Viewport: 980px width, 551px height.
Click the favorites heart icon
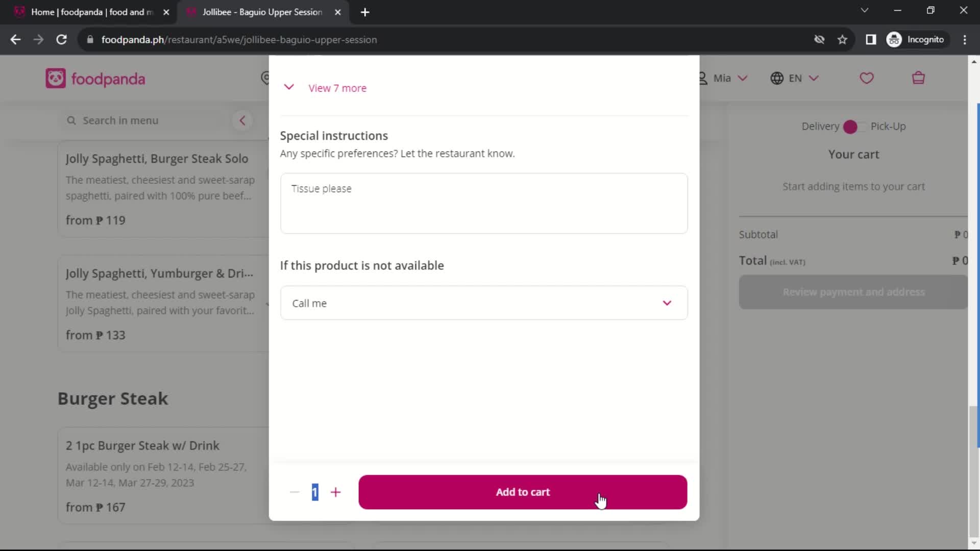(x=868, y=79)
